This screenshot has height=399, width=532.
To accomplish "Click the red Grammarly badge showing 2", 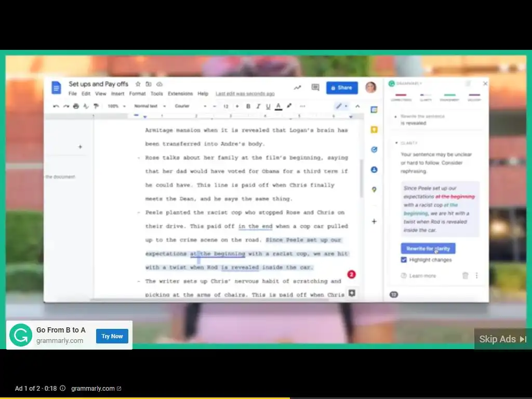I will coord(352,274).
